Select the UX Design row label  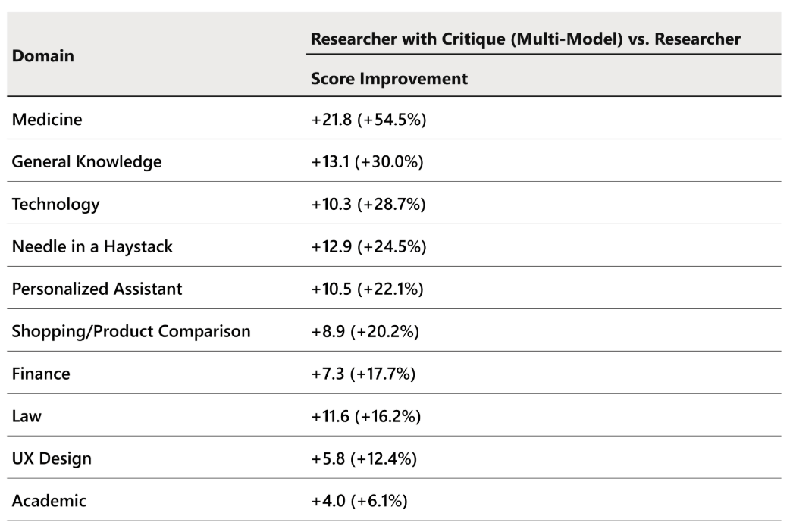pyautogui.click(x=52, y=458)
